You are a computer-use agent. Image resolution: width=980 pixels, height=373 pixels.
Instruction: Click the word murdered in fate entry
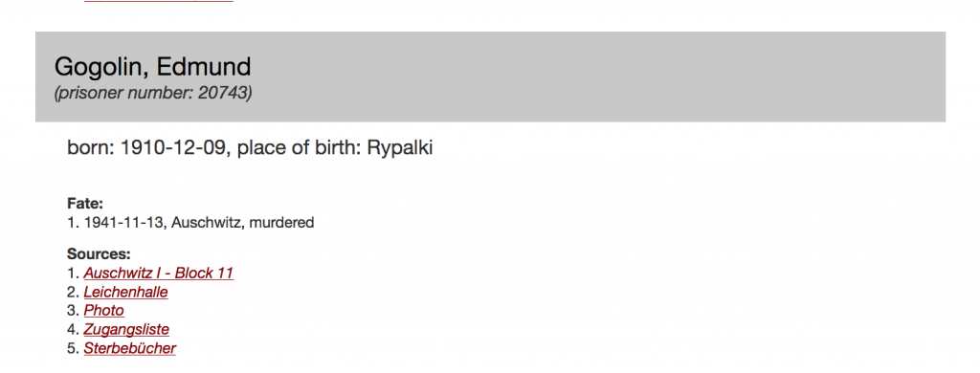(281, 222)
